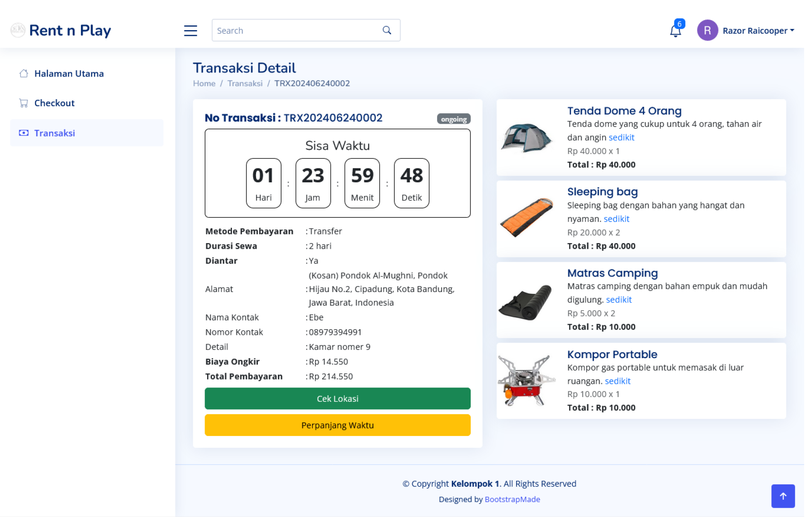Click the cart icon beside Checkout

[24, 103]
